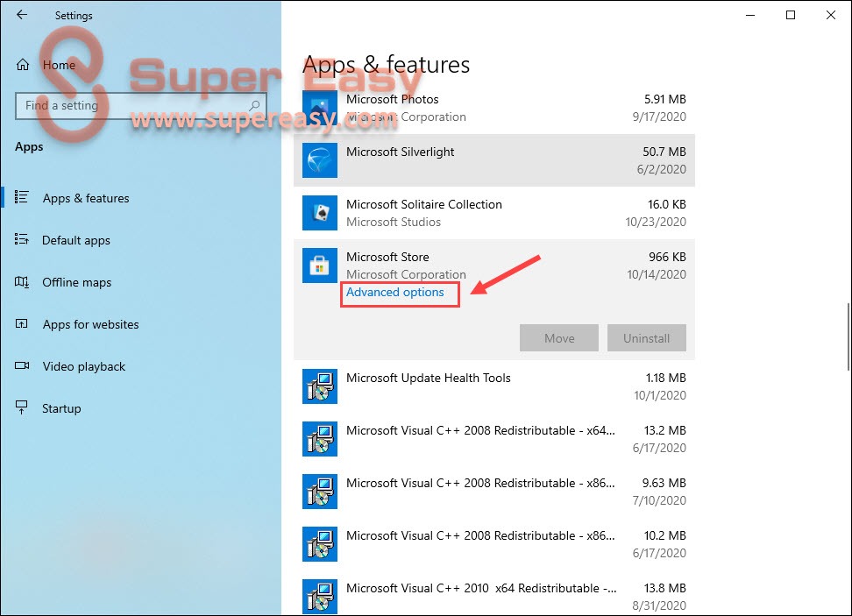Click the Microsoft Update Health Tools icon

pos(319,386)
